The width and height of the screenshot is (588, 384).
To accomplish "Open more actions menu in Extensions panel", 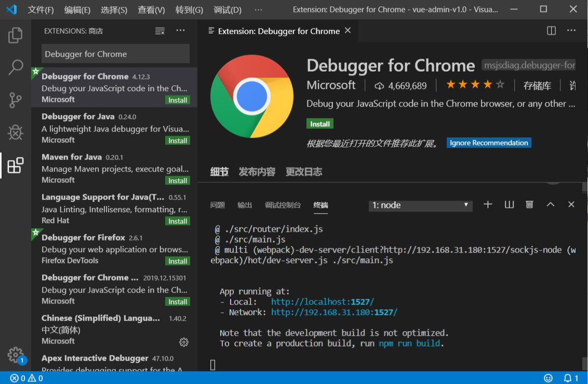I will click(x=180, y=31).
